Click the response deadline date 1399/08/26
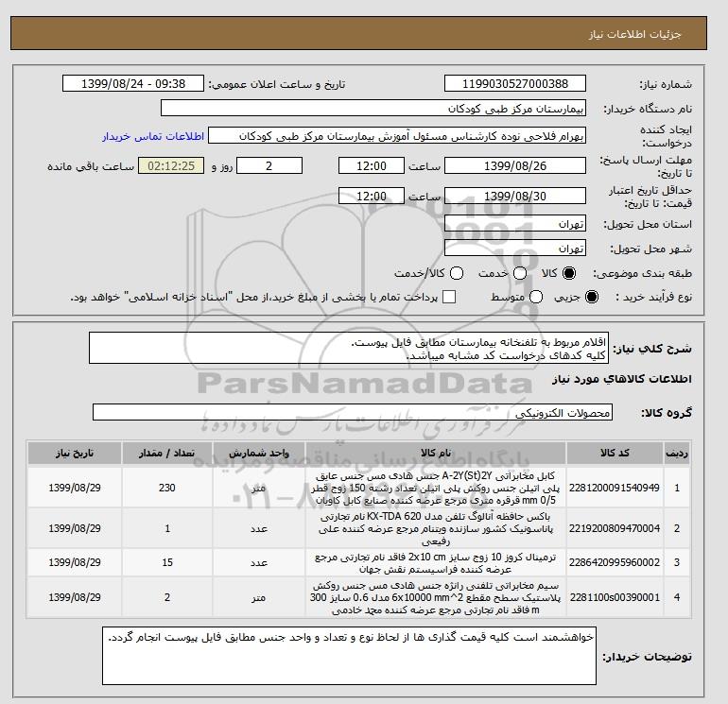 pyautogui.click(x=515, y=165)
